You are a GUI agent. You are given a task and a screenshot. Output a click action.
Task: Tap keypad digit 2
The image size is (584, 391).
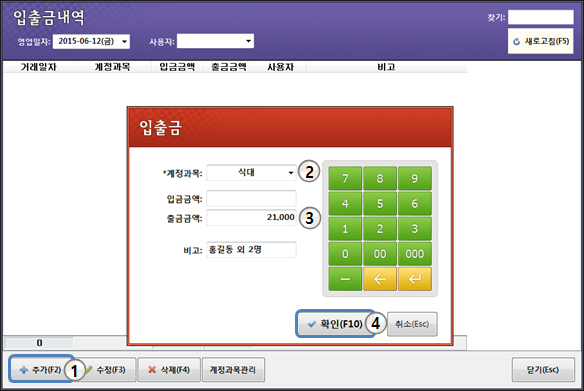(x=380, y=228)
